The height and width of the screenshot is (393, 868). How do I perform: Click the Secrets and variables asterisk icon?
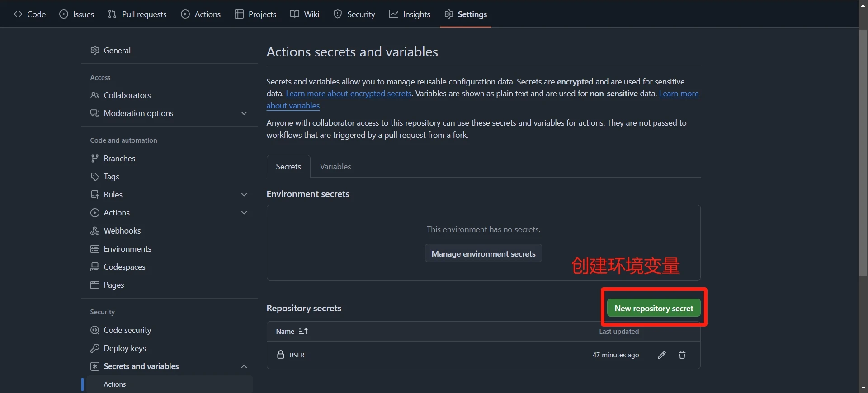pyautogui.click(x=94, y=366)
